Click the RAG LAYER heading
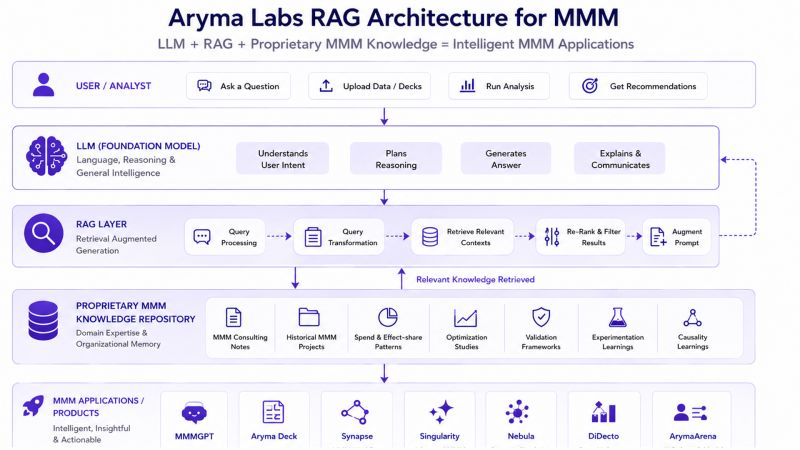Viewport: 800px width, 450px height. 102,224
